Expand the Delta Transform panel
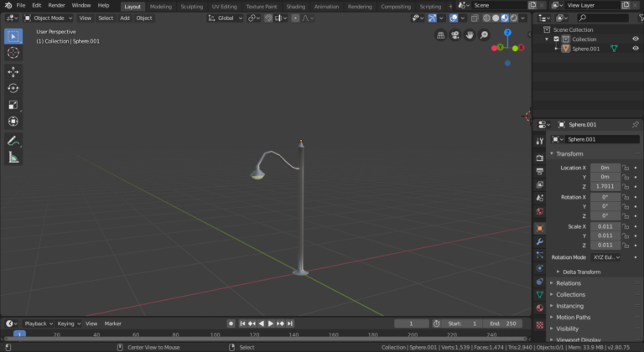 pos(580,272)
